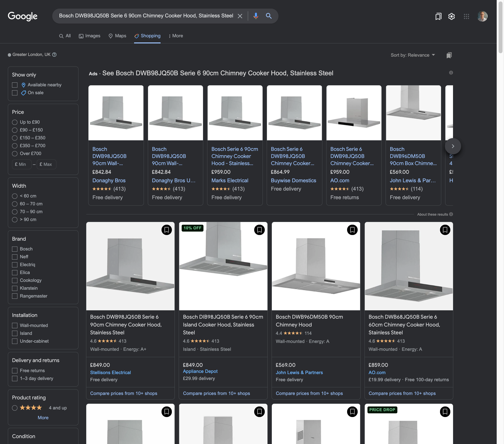Switch to the All tab
Image resolution: width=504 pixels, height=444 pixels.
click(65, 36)
